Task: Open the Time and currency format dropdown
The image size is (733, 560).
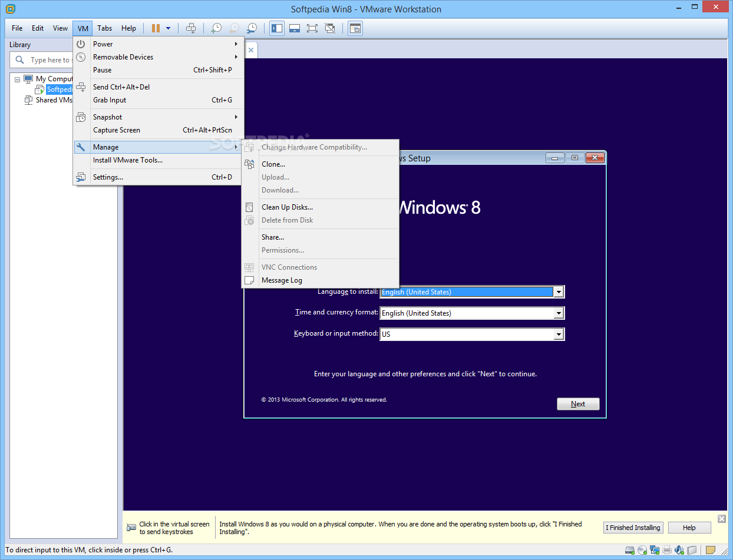Action: (559, 313)
